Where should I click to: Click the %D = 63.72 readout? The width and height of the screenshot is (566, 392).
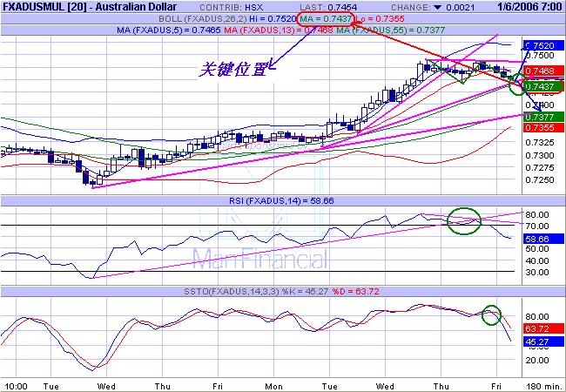point(355,291)
